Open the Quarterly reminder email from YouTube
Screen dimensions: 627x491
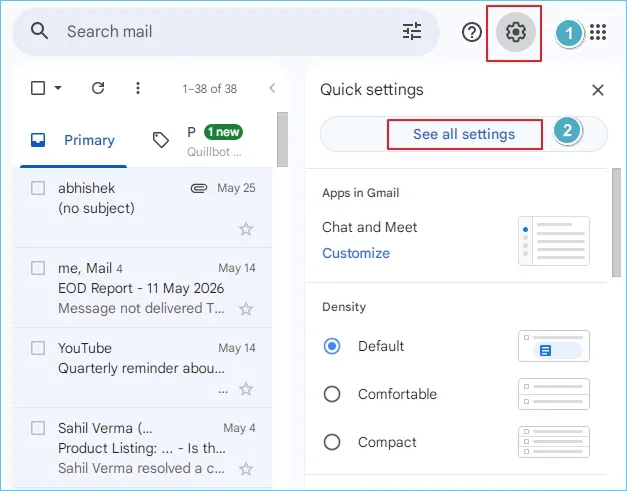[x=142, y=368]
